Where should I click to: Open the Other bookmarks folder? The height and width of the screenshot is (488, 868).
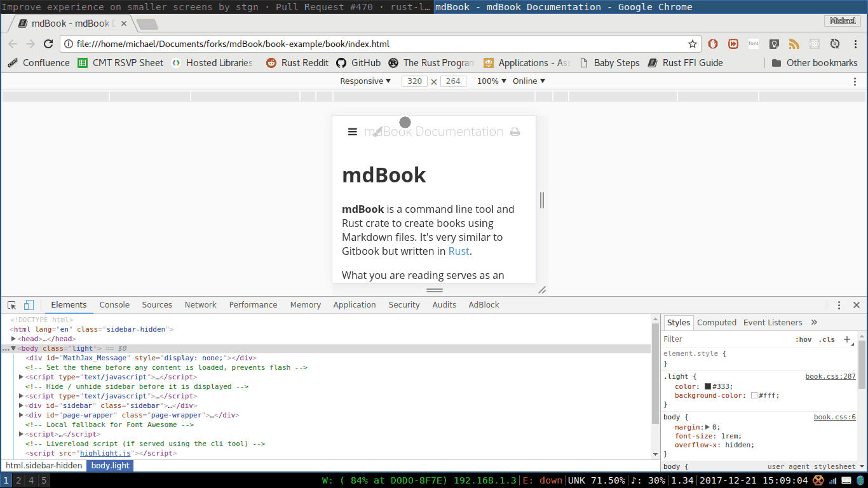(815, 63)
